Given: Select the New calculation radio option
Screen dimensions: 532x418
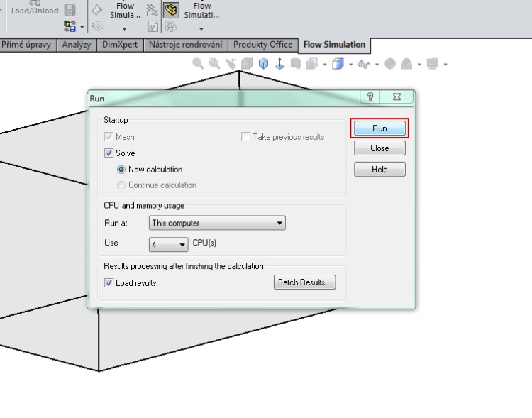Looking at the screenshot, I should coord(121,170).
